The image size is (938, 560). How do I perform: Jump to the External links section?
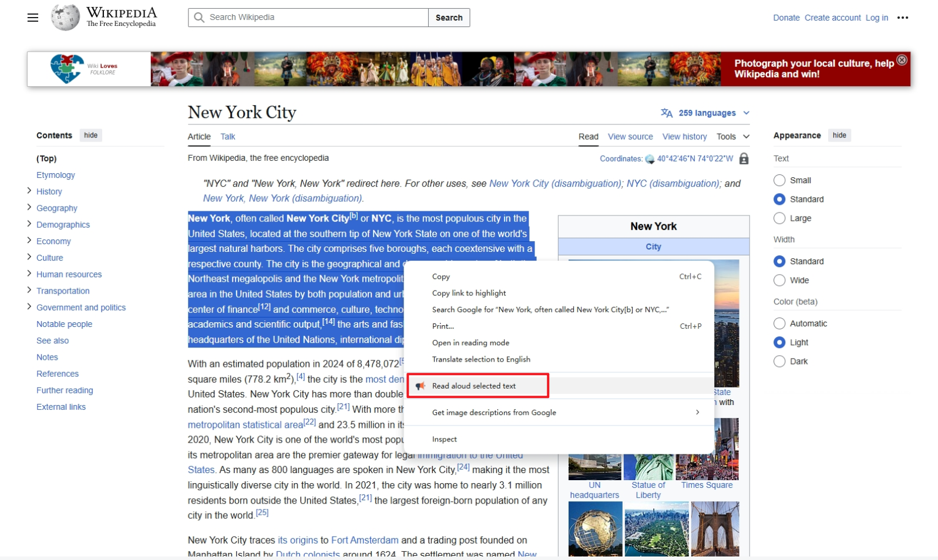click(x=61, y=407)
